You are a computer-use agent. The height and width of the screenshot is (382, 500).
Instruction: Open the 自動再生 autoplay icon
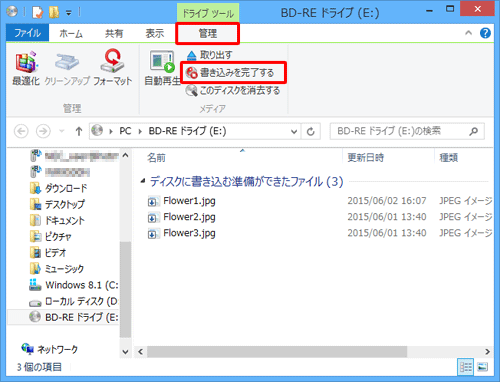(x=162, y=68)
